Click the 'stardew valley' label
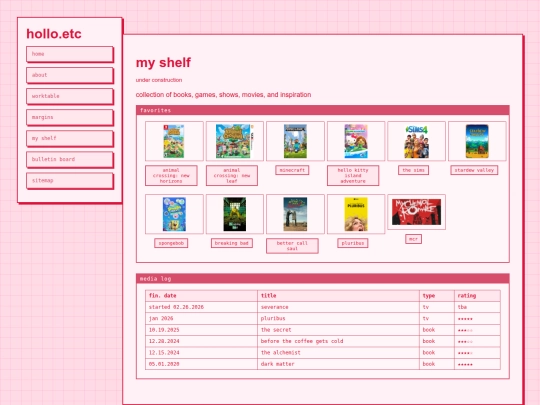The height and width of the screenshot is (405, 540). pos(474,170)
